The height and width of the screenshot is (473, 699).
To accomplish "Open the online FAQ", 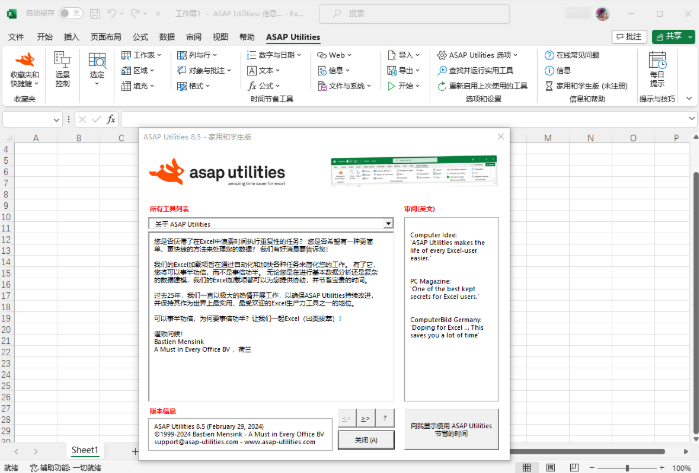I will pos(572,55).
